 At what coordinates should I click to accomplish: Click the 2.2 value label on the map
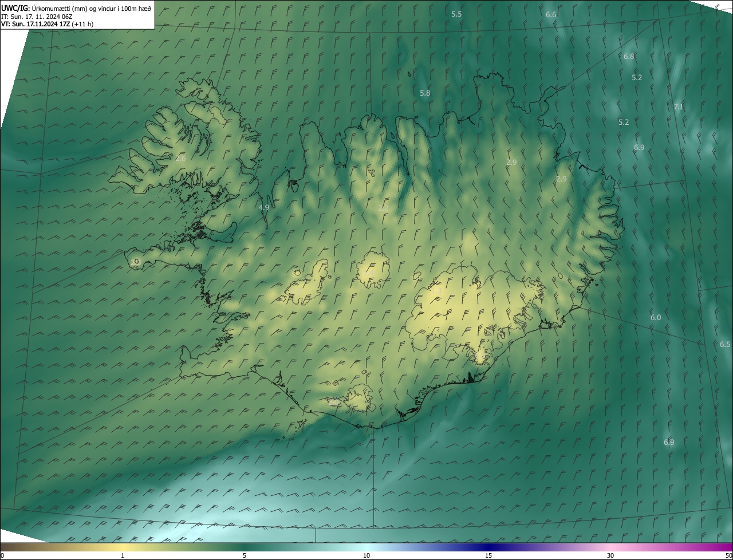point(383,208)
